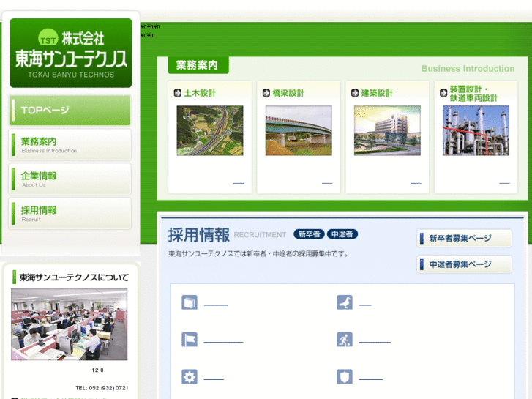This screenshot has height=399, width=532.
Task: Click the link line beside the shield icon
Action: [x=371, y=379]
